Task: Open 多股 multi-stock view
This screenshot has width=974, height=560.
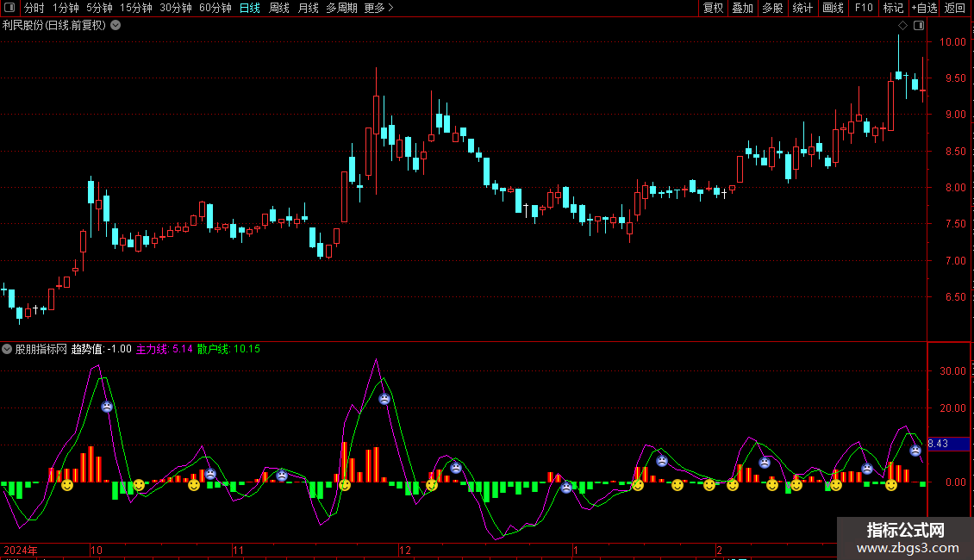Action: (x=773, y=8)
